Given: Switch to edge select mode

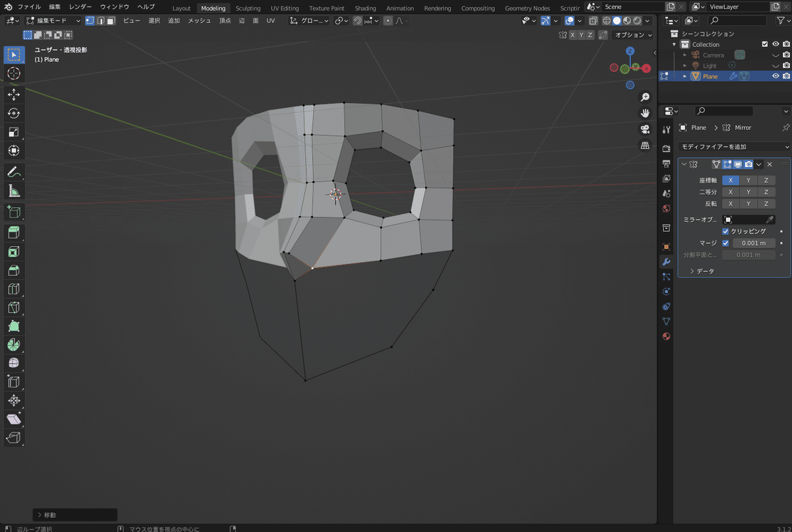Looking at the screenshot, I should coord(100,20).
